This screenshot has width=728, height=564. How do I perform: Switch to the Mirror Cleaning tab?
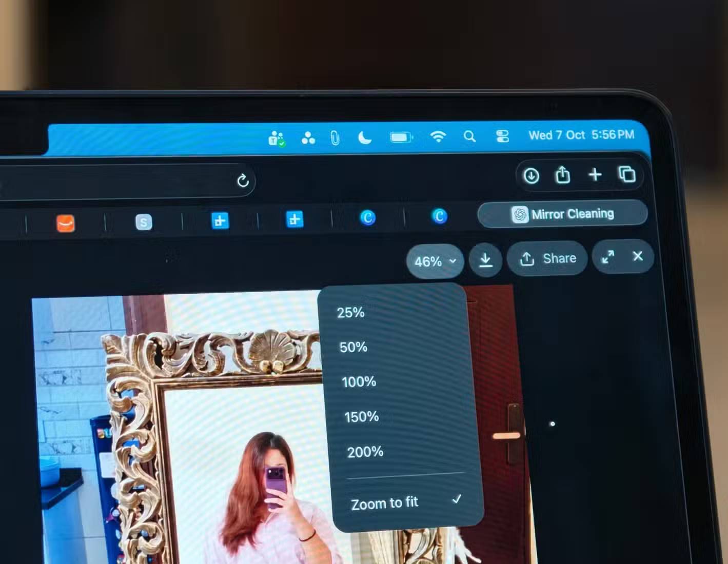pyautogui.click(x=563, y=214)
